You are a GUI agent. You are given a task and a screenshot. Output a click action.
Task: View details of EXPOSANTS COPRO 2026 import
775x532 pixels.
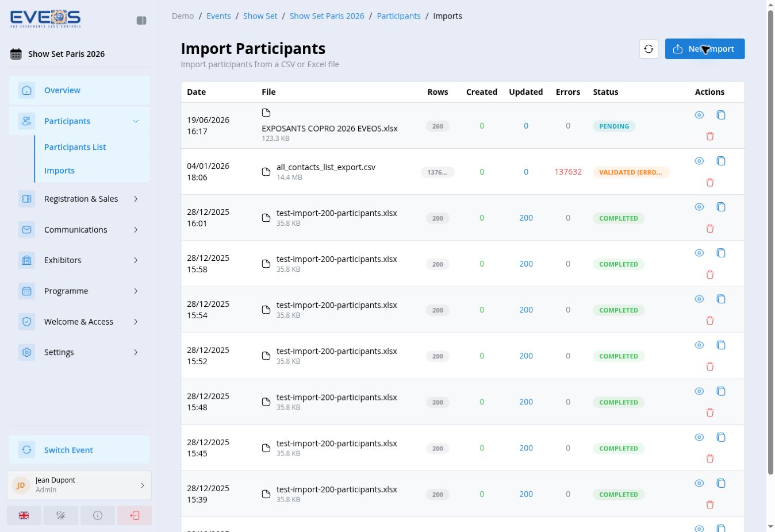699,115
